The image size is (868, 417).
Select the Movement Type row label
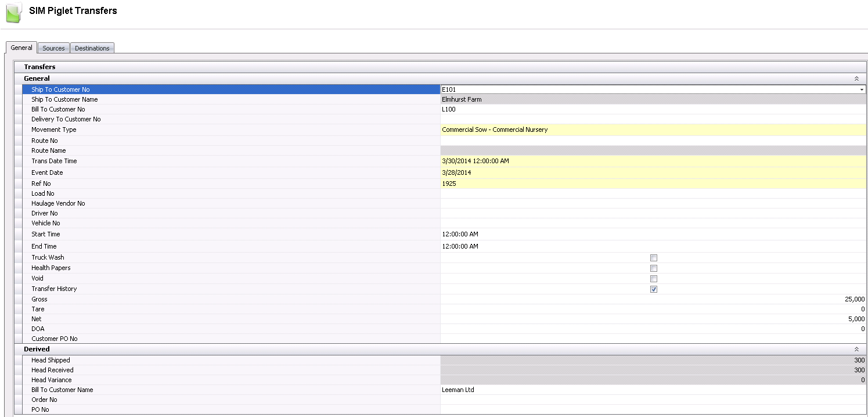pos(54,130)
